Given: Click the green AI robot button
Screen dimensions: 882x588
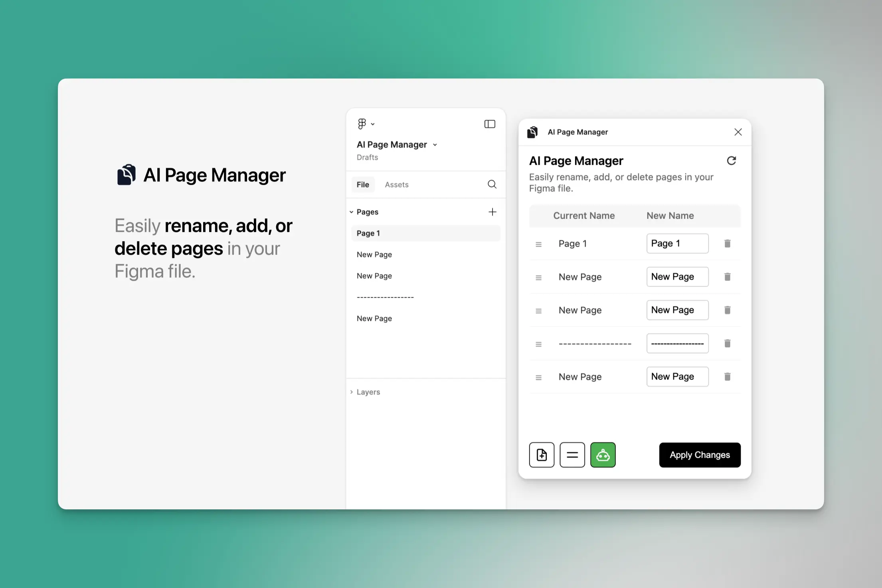Looking at the screenshot, I should pos(603,455).
